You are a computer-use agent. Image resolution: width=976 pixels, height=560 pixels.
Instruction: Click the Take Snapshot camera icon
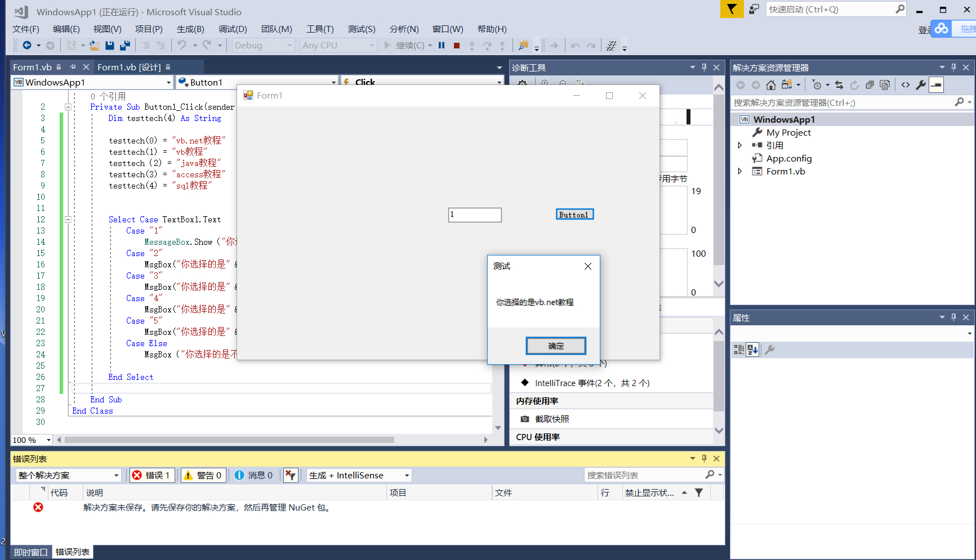pos(525,419)
